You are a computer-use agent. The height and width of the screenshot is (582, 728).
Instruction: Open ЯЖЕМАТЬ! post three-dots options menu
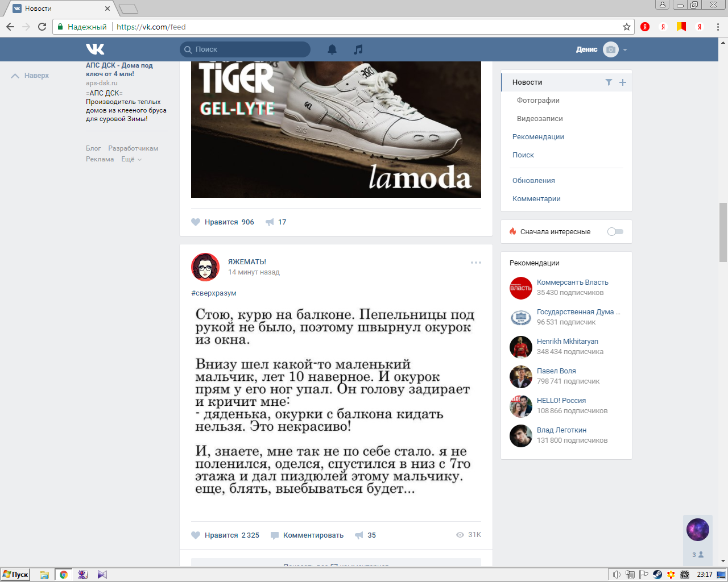tap(476, 263)
